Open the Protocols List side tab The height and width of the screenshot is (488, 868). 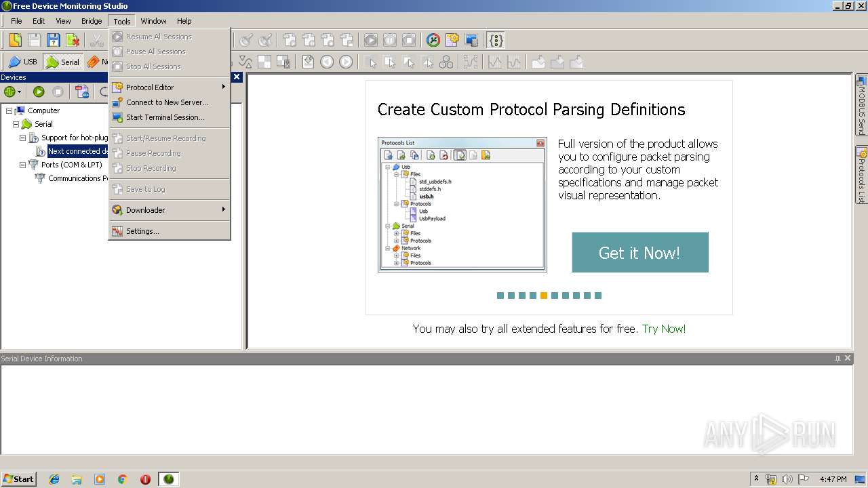tap(861, 175)
